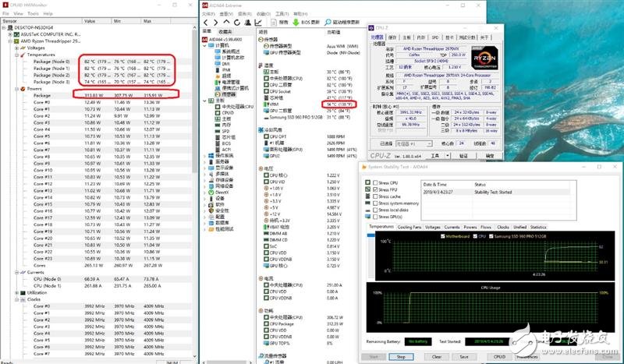Enable the Stress GPU(s) checkbox

tap(375, 217)
